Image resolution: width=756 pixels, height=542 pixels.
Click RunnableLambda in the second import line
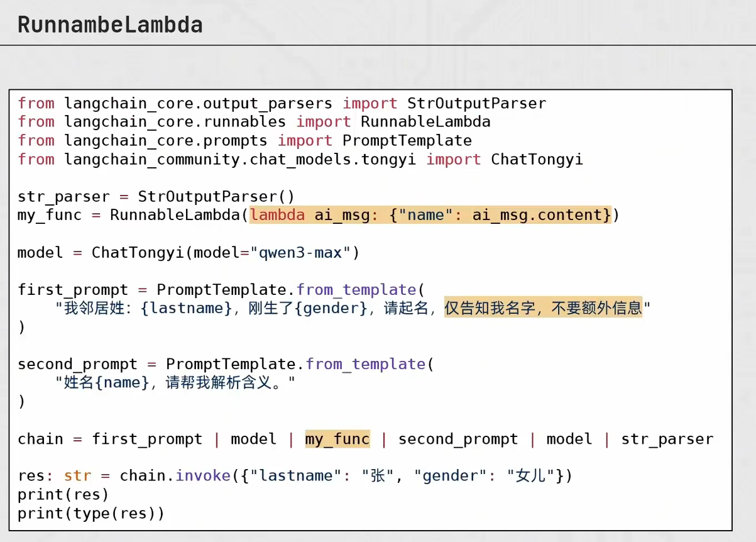click(425, 121)
